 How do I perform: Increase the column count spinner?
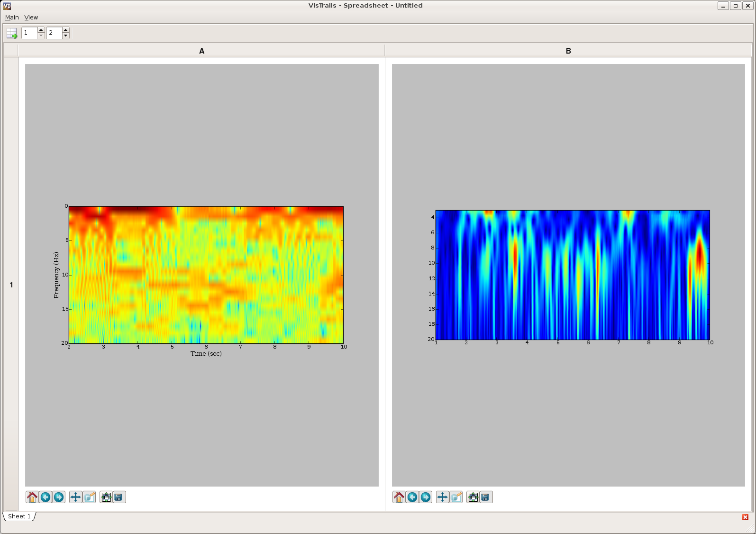pos(65,30)
